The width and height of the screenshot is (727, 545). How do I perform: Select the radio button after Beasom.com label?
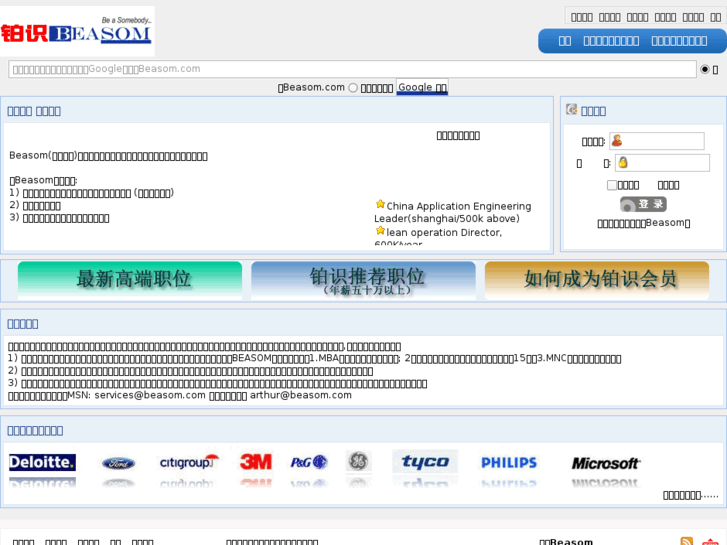pos(353,88)
